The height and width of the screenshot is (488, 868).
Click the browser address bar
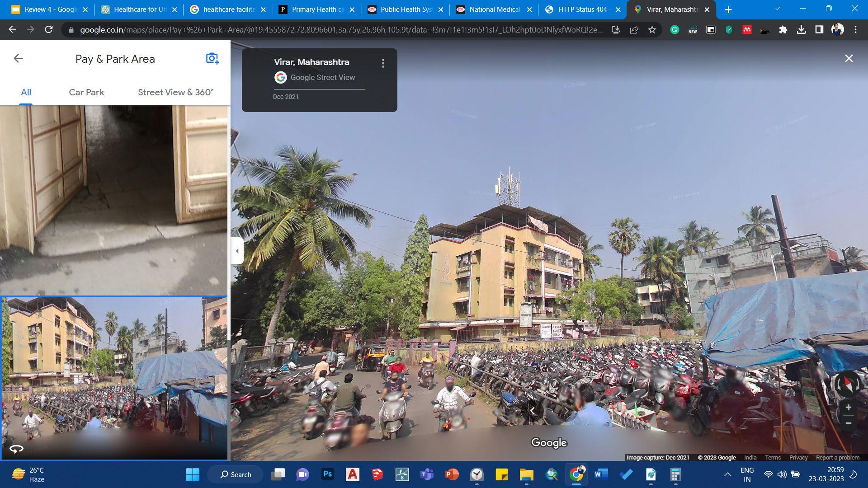(x=339, y=30)
